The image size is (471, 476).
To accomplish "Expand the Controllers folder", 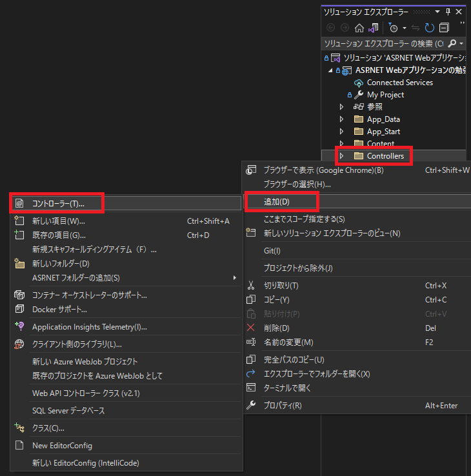I will coord(341,156).
